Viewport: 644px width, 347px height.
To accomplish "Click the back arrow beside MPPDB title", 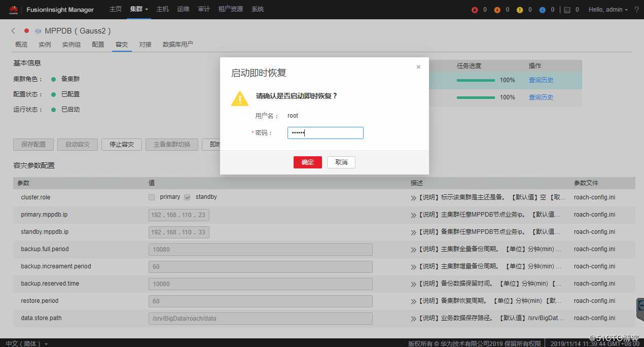I will point(13,30).
